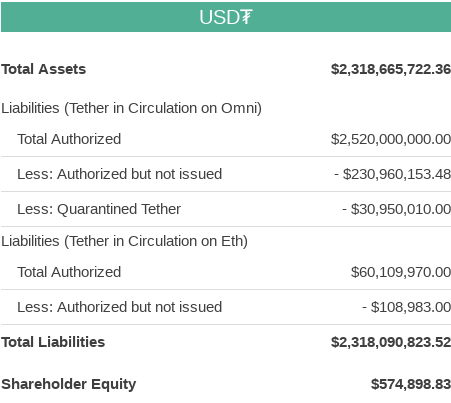
Task: Click the USD₮ header banner
Action: [x=226, y=17]
